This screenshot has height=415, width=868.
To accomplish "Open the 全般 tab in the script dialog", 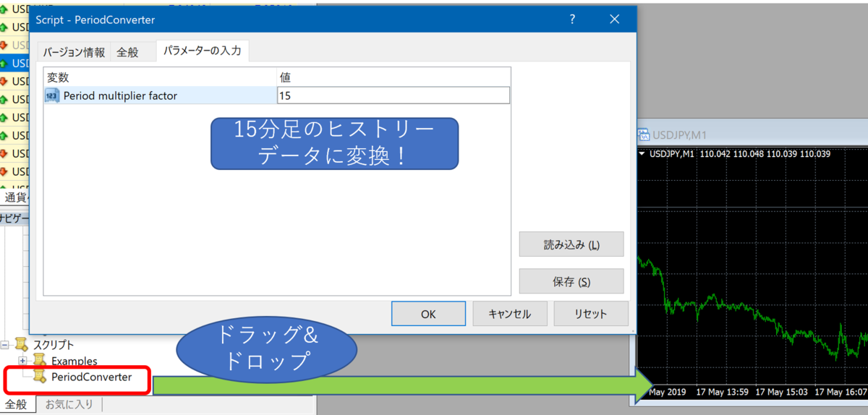I will (128, 52).
